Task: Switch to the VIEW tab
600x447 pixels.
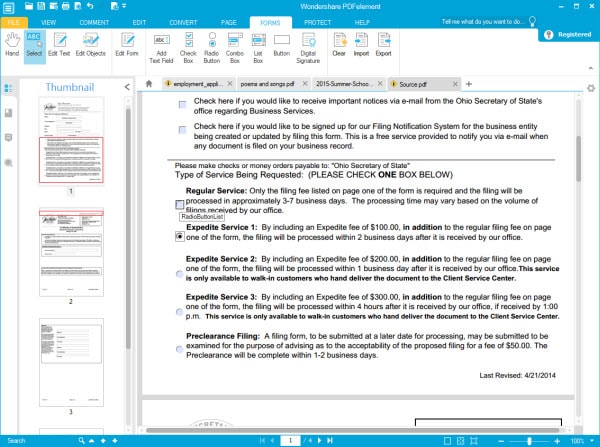Action: [49, 23]
